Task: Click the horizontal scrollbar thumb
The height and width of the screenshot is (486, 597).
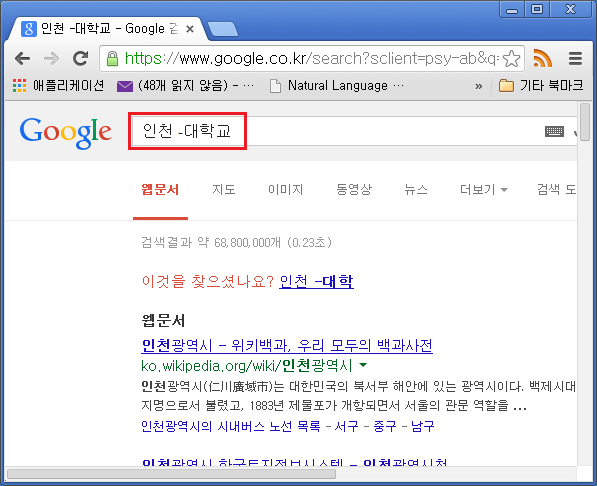Action: (x=171, y=474)
